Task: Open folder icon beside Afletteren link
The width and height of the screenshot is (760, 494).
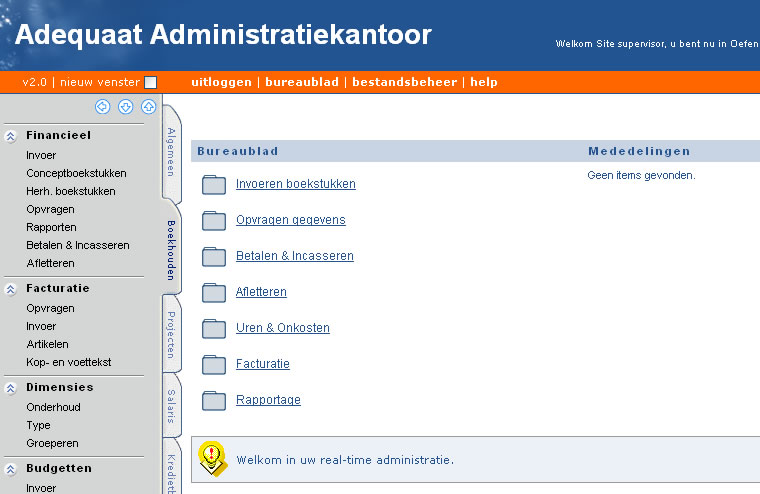Action: point(214,292)
